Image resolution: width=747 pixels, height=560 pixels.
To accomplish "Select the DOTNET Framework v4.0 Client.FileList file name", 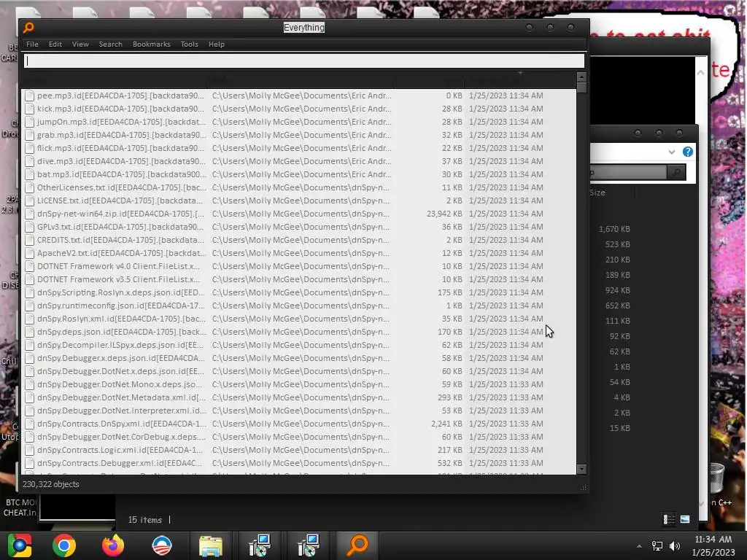I will tap(119, 266).
